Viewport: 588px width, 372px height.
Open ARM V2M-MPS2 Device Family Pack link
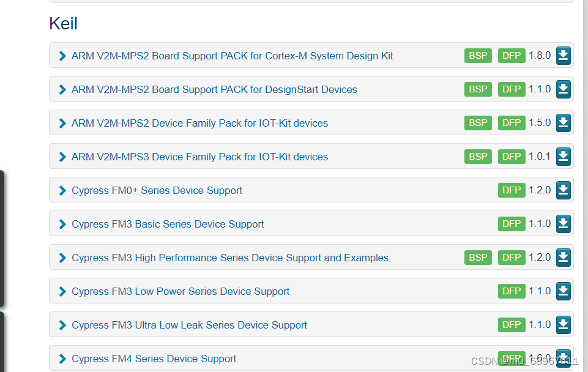click(x=199, y=124)
